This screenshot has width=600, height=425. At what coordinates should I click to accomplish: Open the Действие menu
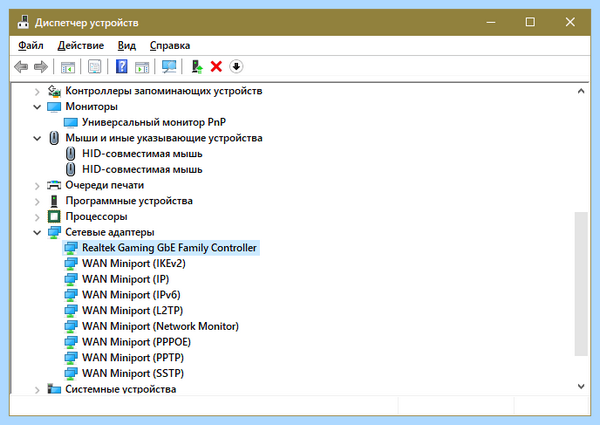[x=81, y=46]
